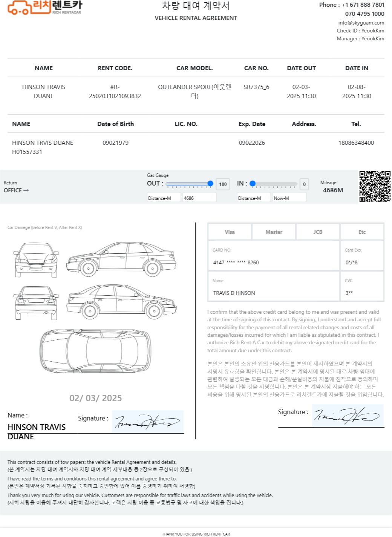Click the OUT Distance-M label field
392x537 pixels.
pos(164,198)
